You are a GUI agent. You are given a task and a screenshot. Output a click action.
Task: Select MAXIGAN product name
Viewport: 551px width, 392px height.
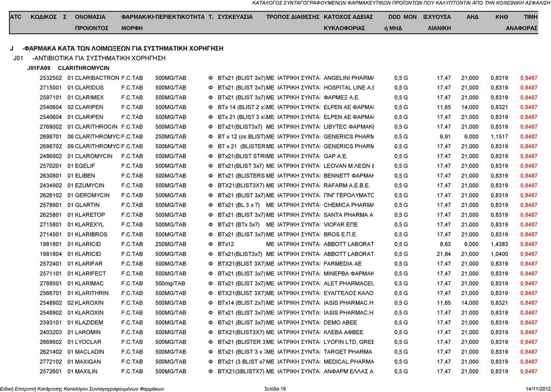(88, 362)
